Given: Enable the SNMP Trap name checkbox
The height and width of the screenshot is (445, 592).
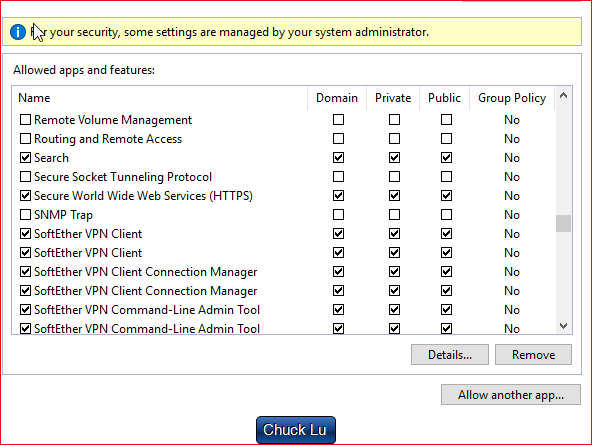Looking at the screenshot, I should point(25,214).
